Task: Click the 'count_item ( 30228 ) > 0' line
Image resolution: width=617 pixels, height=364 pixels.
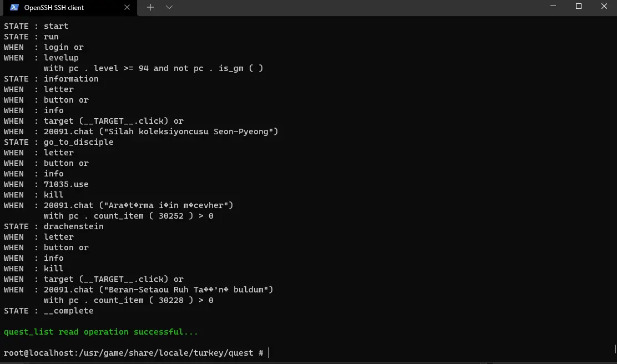Action: (128, 300)
